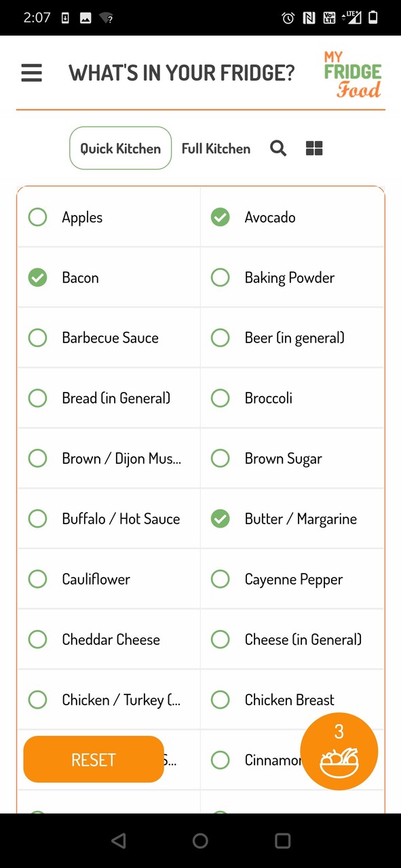The width and height of the screenshot is (401, 868).
Task: Tap the Android back navigation arrow
Action: pyautogui.click(x=119, y=840)
